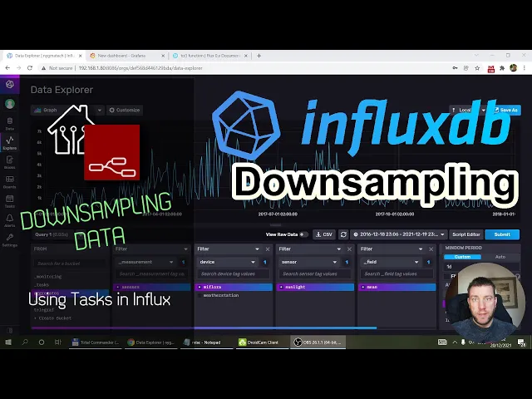The width and height of the screenshot is (532, 399).
Task: Open the Script Editor
Action: (465, 234)
